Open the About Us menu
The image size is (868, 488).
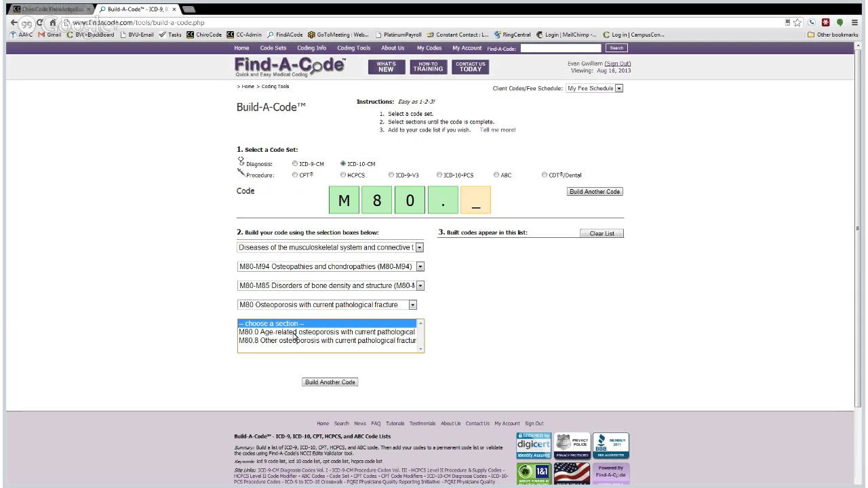pos(393,48)
